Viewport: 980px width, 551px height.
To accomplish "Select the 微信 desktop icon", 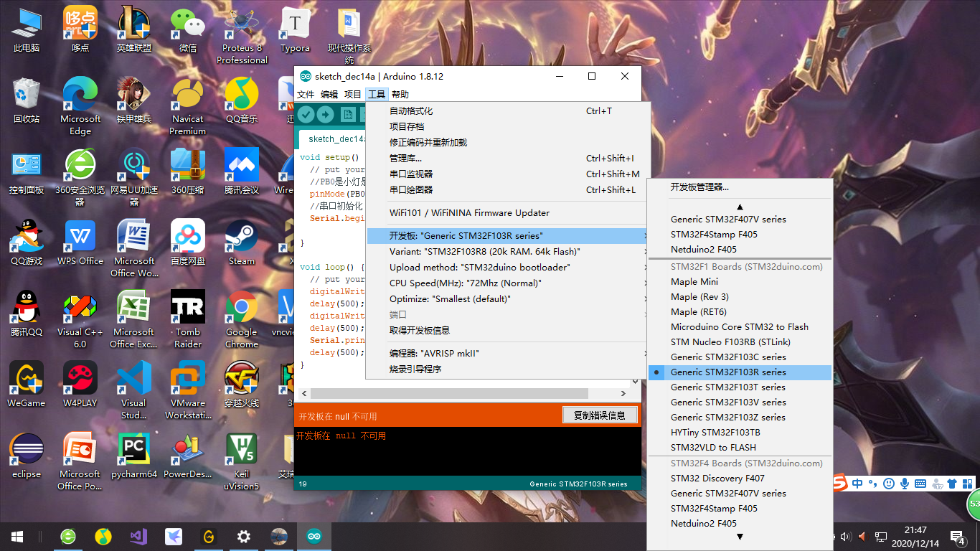I will (x=188, y=31).
